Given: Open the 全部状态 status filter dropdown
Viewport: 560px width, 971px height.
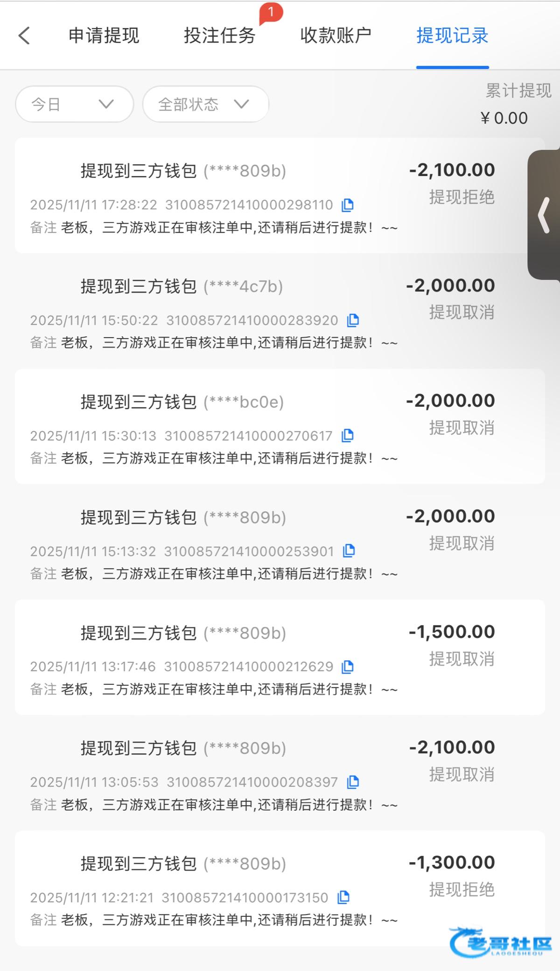Looking at the screenshot, I should [205, 104].
